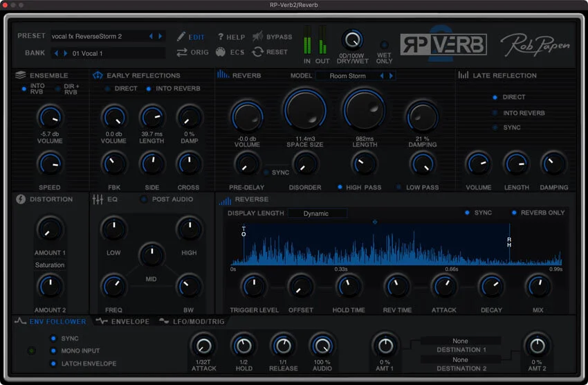Click the Reset circular arrow icon

257,52
